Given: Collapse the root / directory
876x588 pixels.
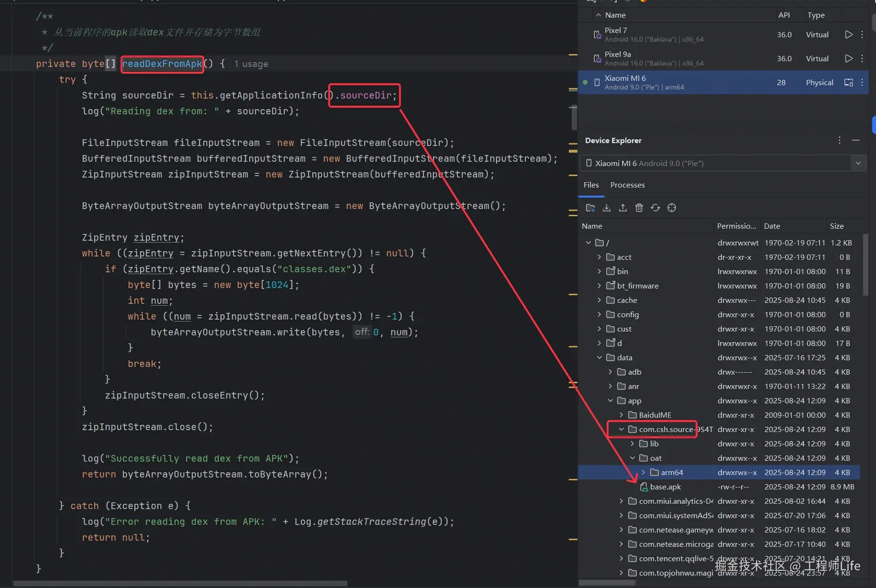Looking at the screenshot, I should point(588,243).
